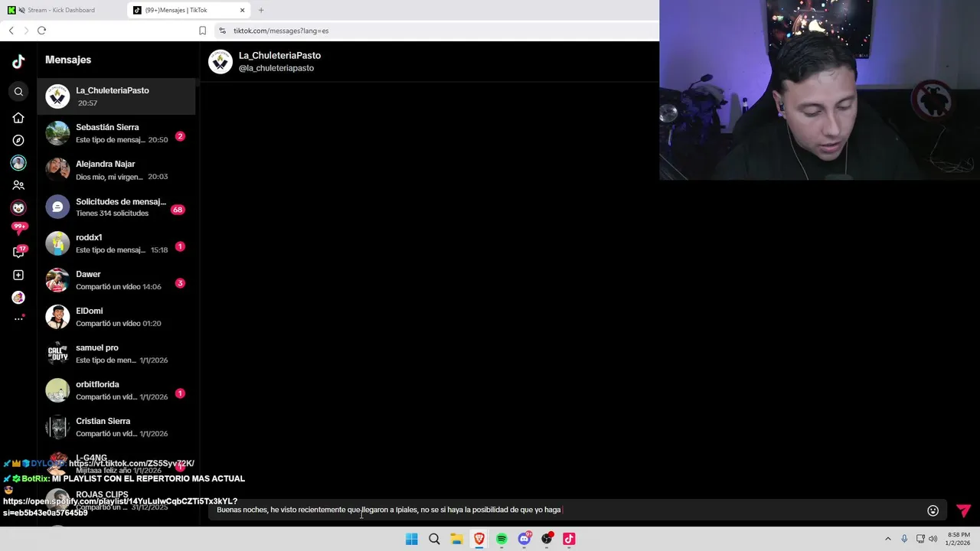Viewport: 980px width, 551px height.
Task: Click the bookmark icon in the address bar
Action: point(202,31)
